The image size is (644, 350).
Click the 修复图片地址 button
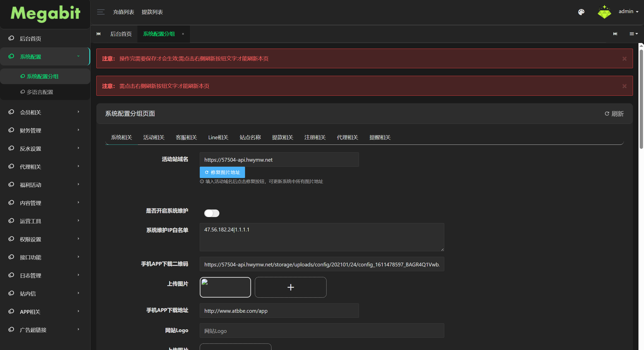tap(222, 172)
